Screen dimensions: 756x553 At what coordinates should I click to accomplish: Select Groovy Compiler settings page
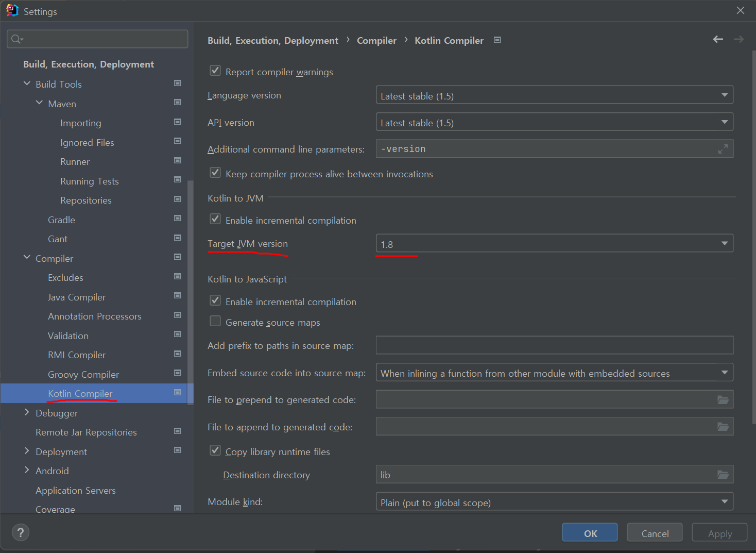point(83,374)
